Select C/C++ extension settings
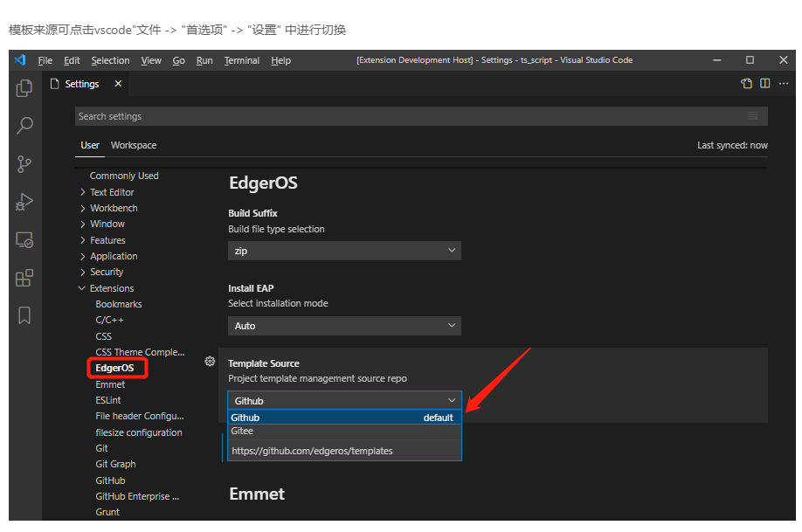This screenshot has width=802, height=532. coord(109,321)
